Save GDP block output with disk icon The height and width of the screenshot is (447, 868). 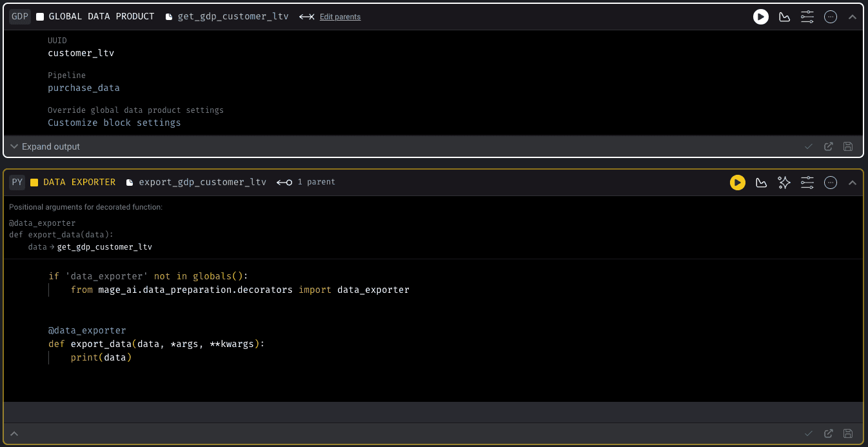[848, 146]
